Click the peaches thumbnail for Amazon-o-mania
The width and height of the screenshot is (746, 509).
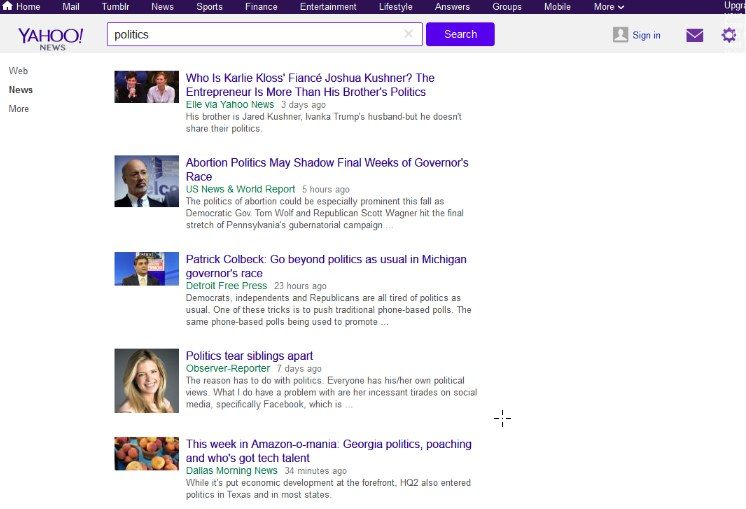coord(146,453)
